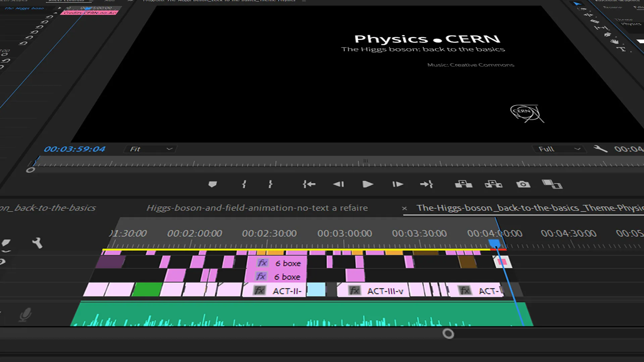Open the comparison view button
This screenshot has height=362, width=644.
pos(552,184)
